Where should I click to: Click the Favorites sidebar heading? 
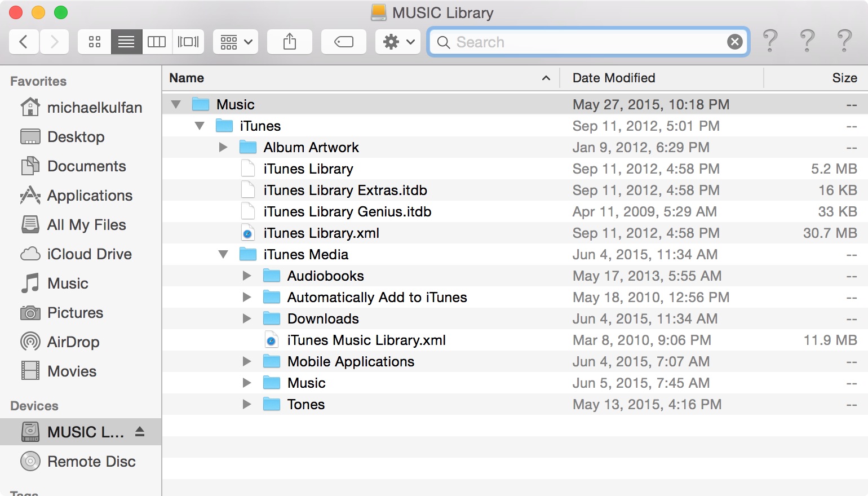tap(38, 81)
